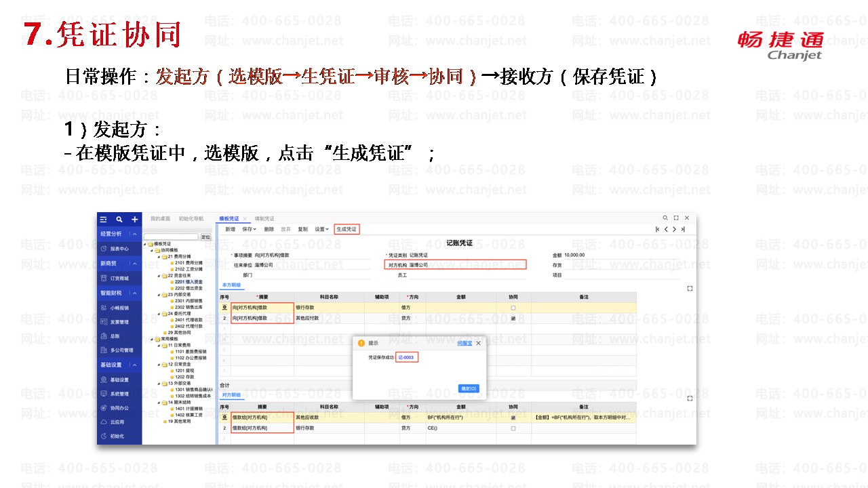Expand the 对方明细 grid to full screen
Screen dimensions: 868x488
pos(690,398)
